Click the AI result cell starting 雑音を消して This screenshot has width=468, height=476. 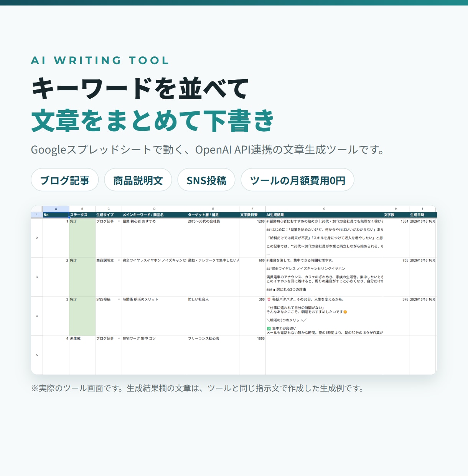(324, 277)
